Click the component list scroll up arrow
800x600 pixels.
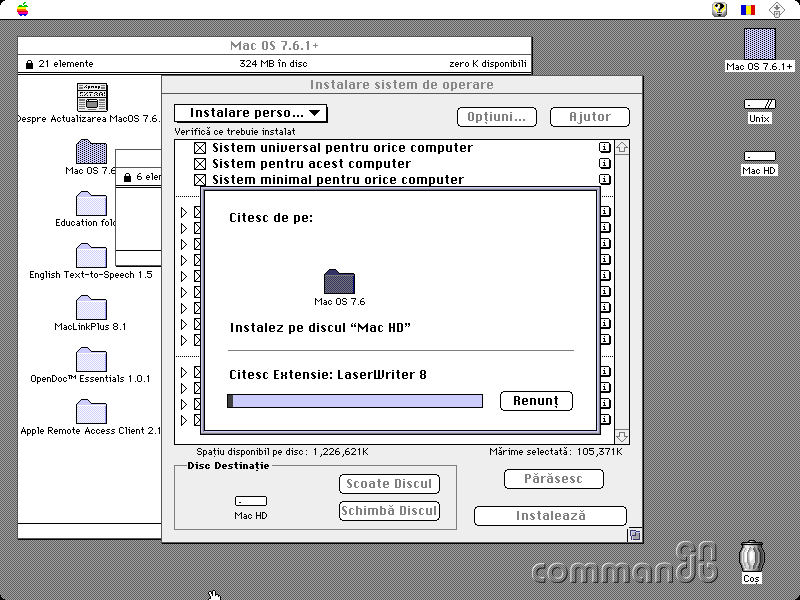622,148
